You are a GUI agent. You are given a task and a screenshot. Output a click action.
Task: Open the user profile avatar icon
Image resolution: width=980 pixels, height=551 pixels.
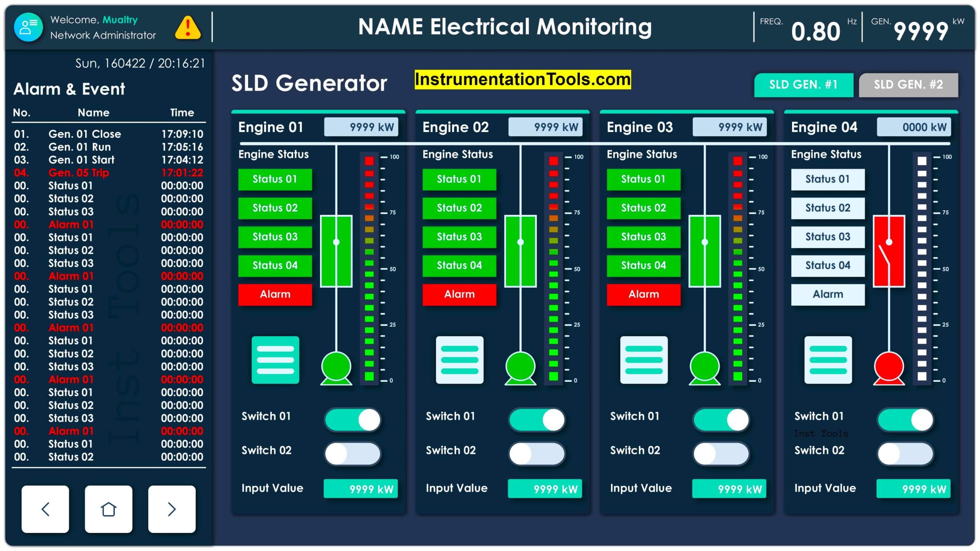coord(28,27)
